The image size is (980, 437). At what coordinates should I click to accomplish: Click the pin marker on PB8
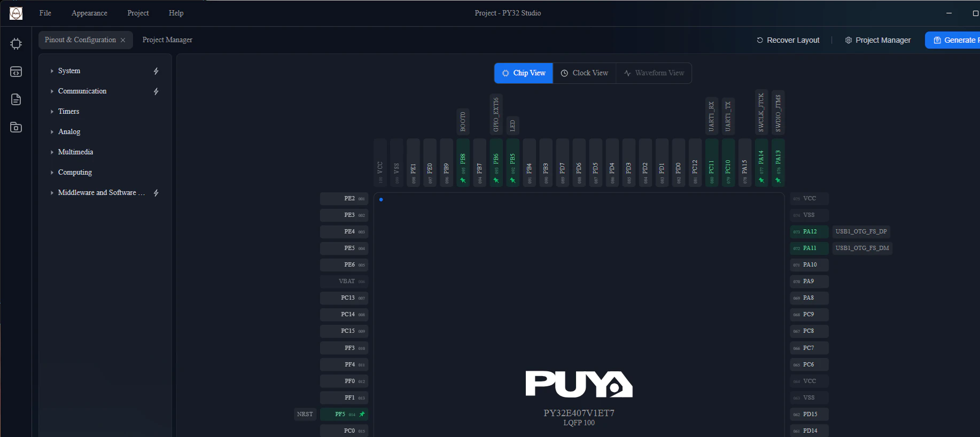coord(463,181)
